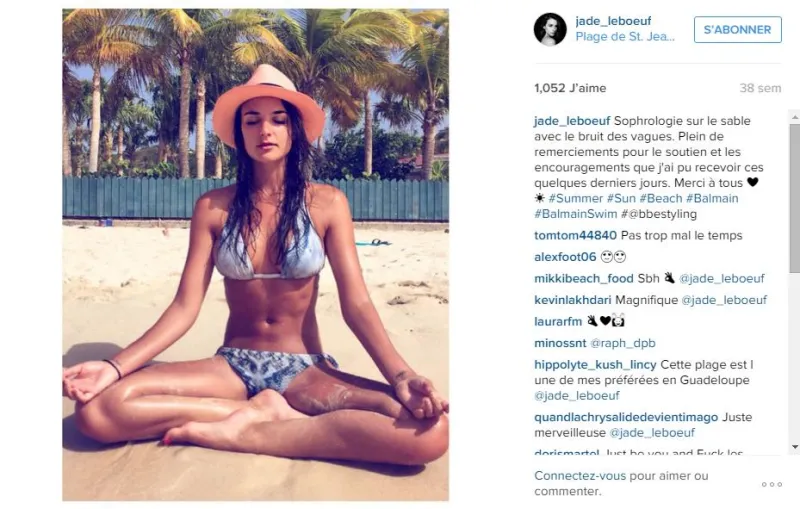Screen dimensions: 800x509
Task: Open the kevinlakhdari commenter profile
Action: pos(572,300)
